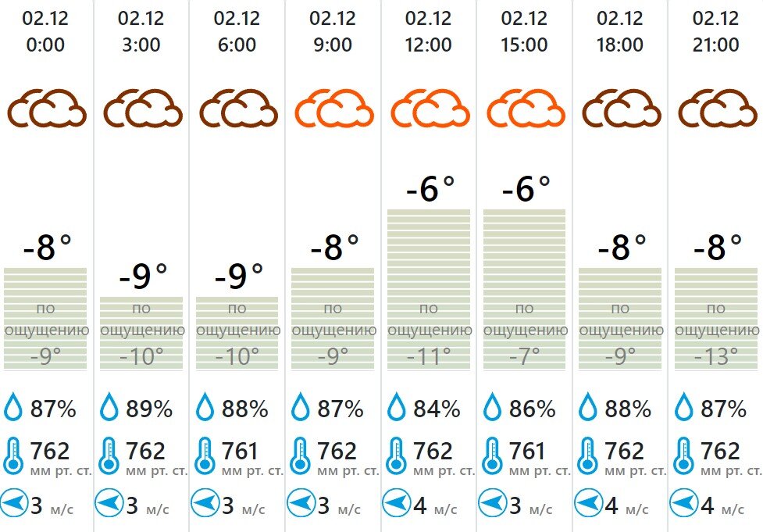Image resolution: width=763 pixels, height=532 pixels.
Task: Select the 02.12 15:00 column header
Action: pyautogui.click(x=525, y=31)
